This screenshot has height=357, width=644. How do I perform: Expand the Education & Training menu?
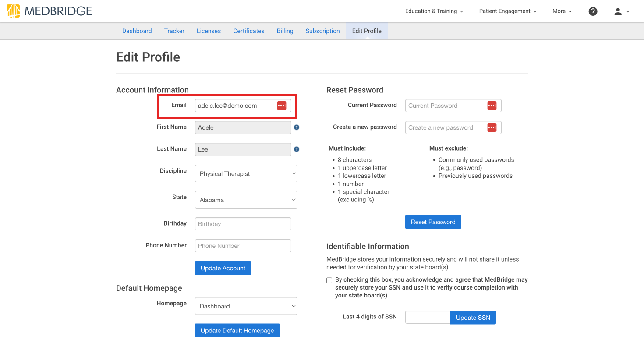tap(434, 11)
